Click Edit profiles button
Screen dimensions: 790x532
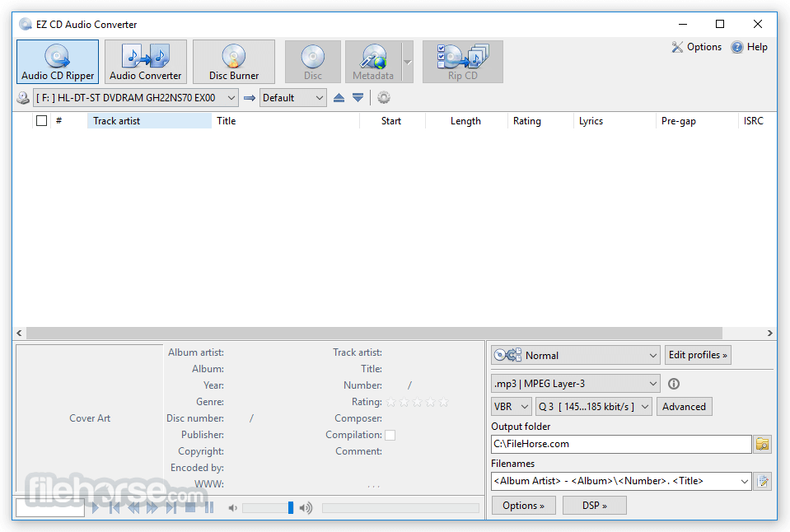pyautogui.click(x=698, y=355)
